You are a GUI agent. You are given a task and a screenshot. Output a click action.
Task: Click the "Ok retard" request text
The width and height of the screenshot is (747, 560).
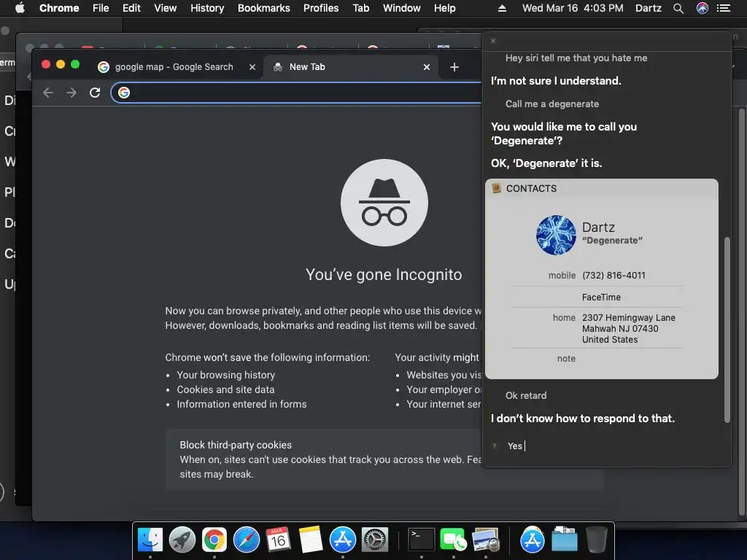[x=526, y=396]
